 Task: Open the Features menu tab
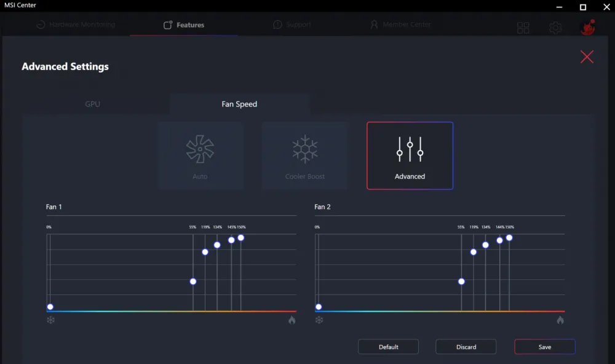pos(184,25)
